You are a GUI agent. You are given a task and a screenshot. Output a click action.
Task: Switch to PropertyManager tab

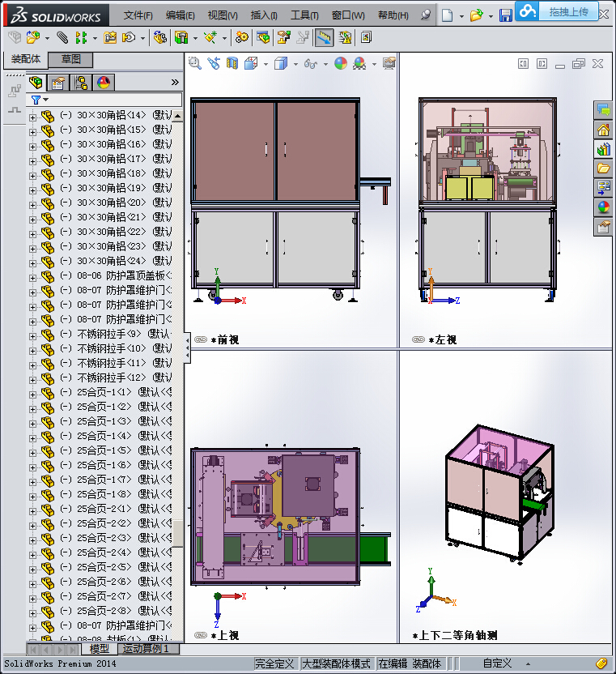tap(58, 82)
